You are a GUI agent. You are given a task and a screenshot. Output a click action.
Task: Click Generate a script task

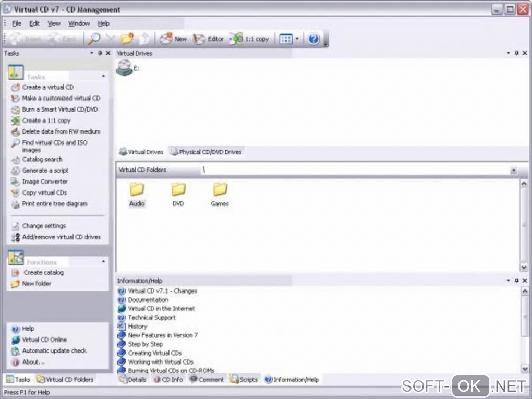click(x=40, y=171)
